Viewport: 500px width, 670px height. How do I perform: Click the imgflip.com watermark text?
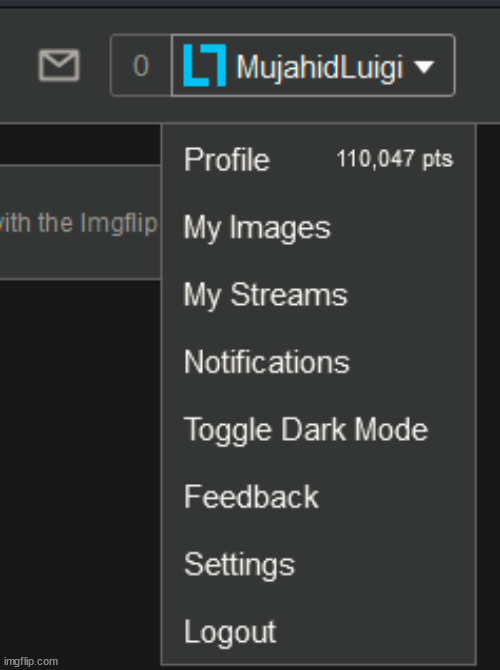(30, 661)
